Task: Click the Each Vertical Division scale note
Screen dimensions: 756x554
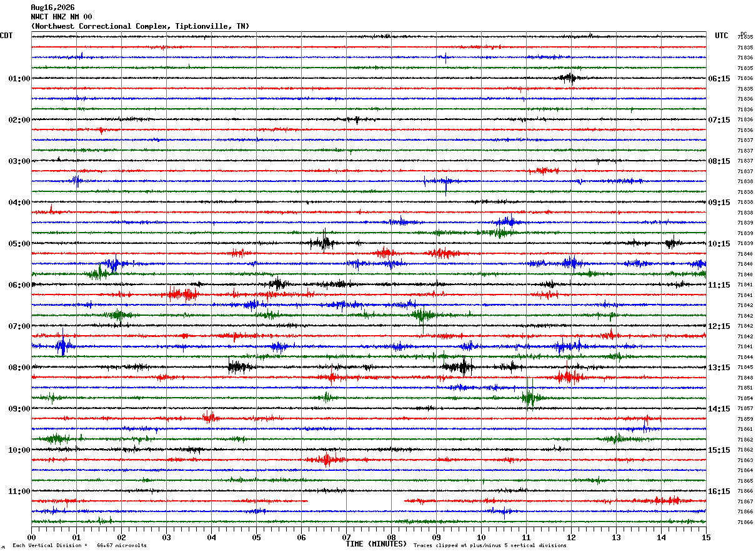Action: click(x=79, y=546)
